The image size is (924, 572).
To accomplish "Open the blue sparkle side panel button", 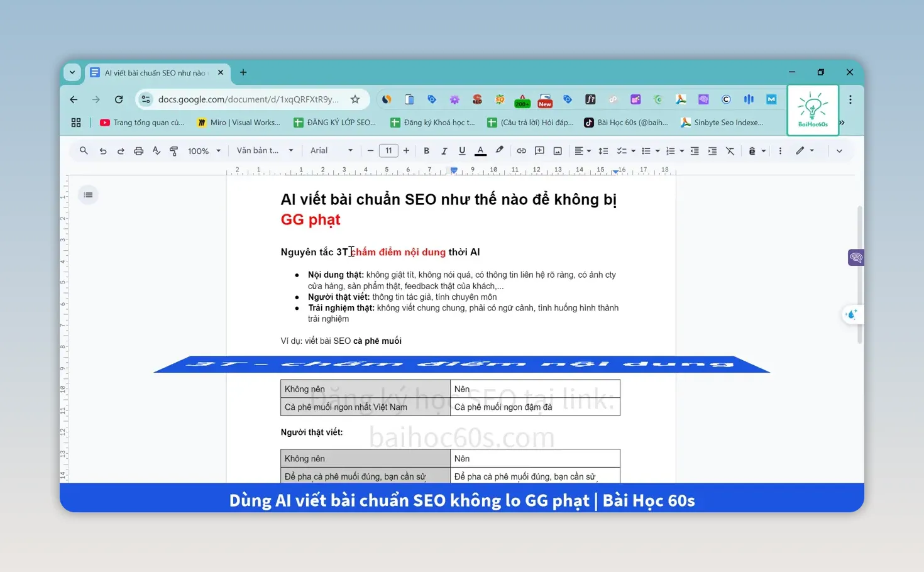I will pos(852,314).
